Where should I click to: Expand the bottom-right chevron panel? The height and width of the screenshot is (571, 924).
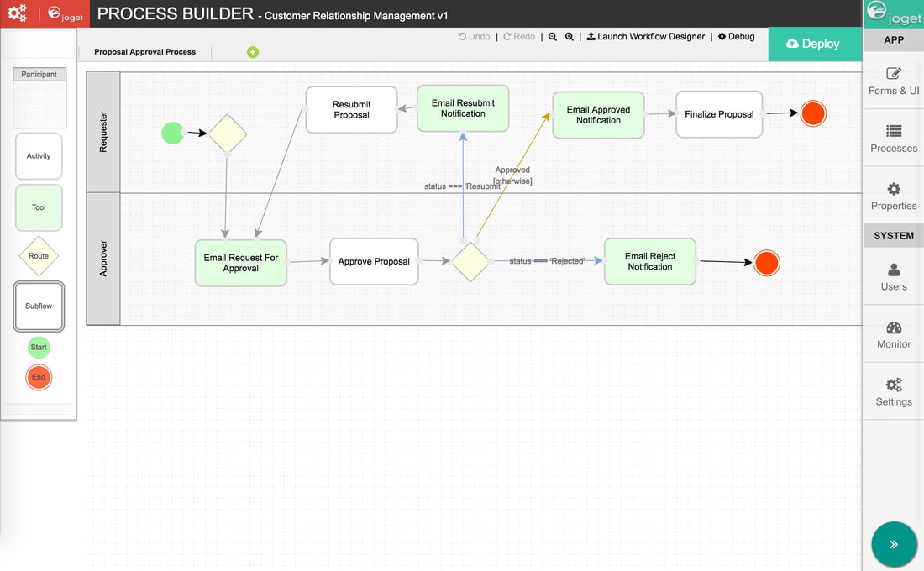click(893, 544)
